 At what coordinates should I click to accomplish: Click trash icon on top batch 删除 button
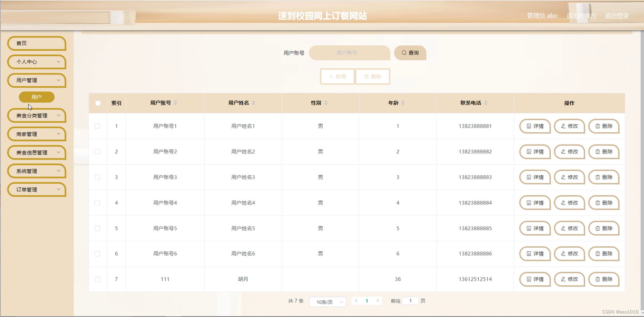366,77
